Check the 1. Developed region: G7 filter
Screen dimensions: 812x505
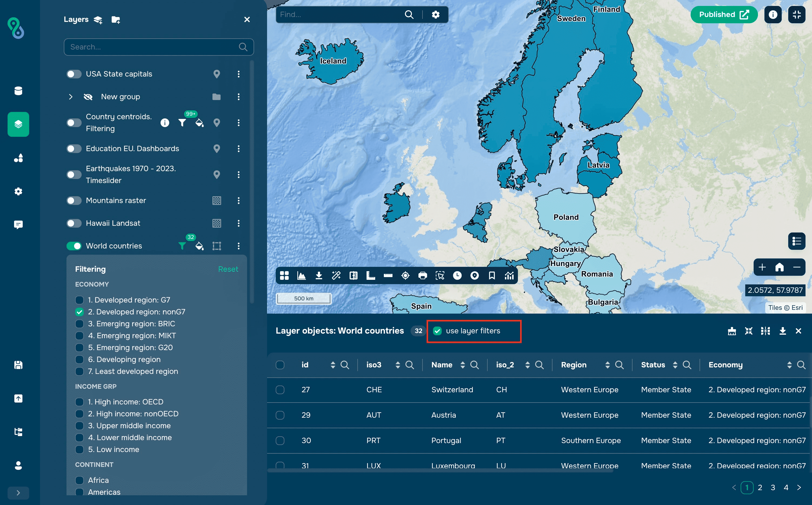[79, 300]
